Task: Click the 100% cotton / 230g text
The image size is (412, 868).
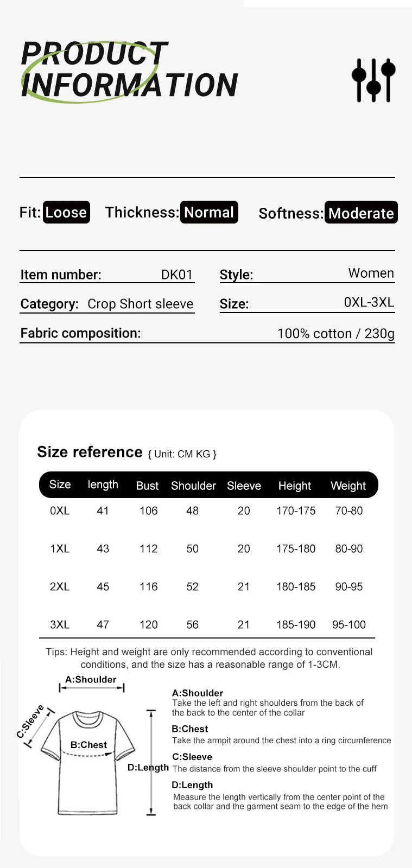Action: click(335, 333)
